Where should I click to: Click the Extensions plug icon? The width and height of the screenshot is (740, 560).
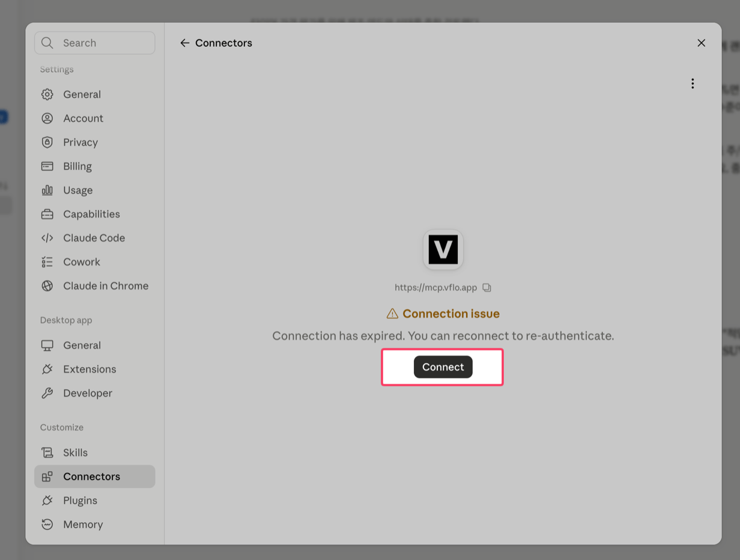(x=47, y=370)
